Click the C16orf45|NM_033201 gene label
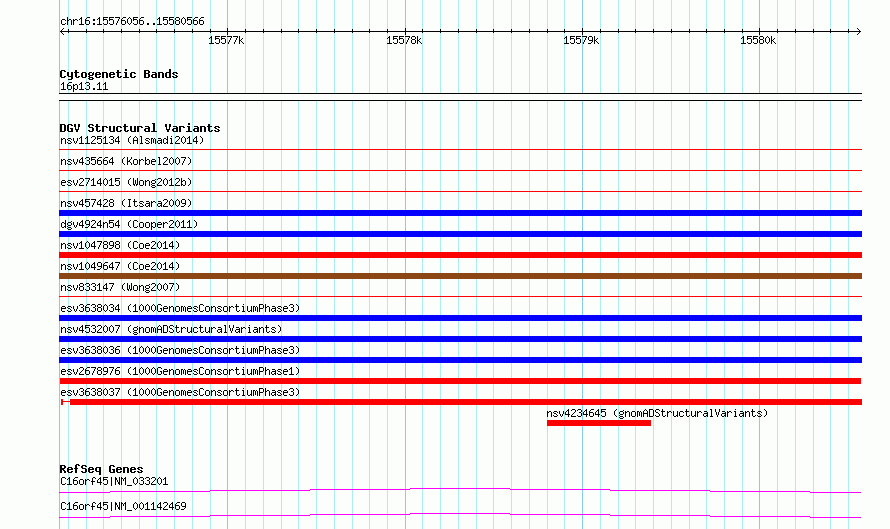 click(x=114, y=481)
